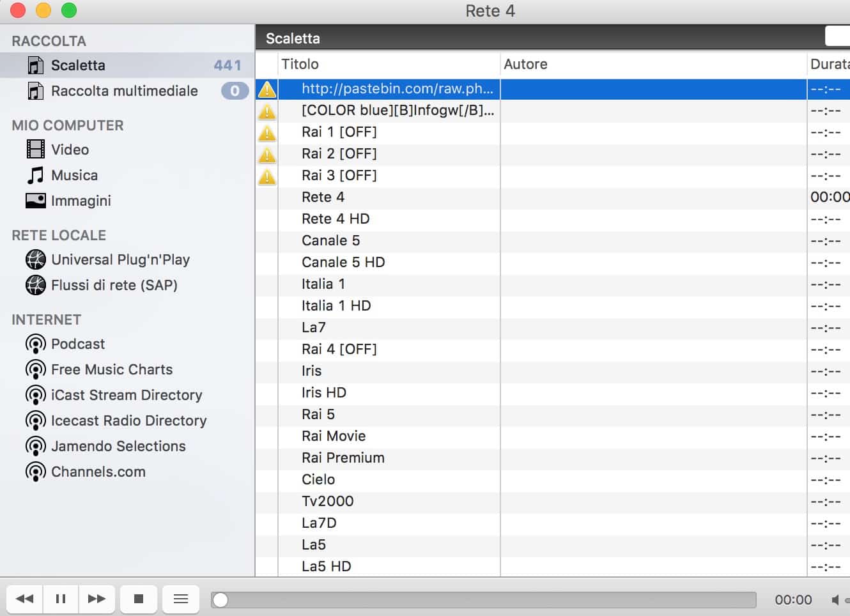Open Flussi di rete (SAP)
This screenshot has height=616, width=850.
114,285
